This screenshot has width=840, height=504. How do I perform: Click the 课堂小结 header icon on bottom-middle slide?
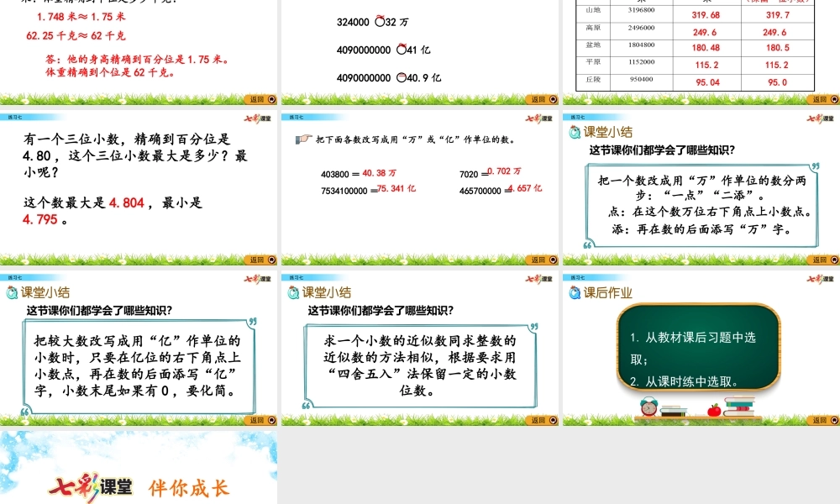(x=291, y=292)
